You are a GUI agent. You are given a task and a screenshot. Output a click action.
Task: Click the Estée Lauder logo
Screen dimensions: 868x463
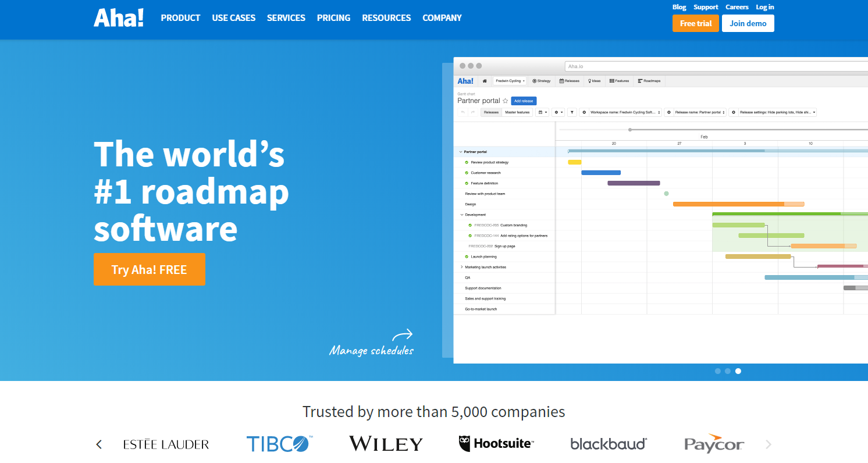pyautogui.click(x=166, y=444)
